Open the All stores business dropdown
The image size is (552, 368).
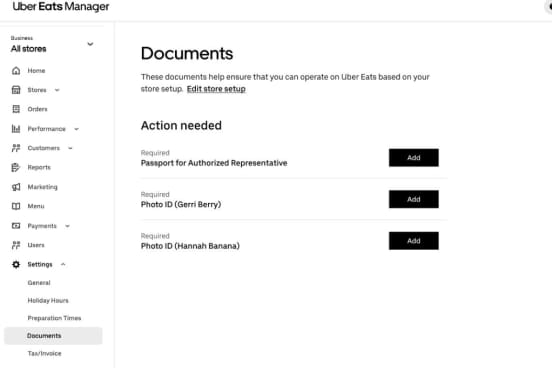tap(53, 44)
